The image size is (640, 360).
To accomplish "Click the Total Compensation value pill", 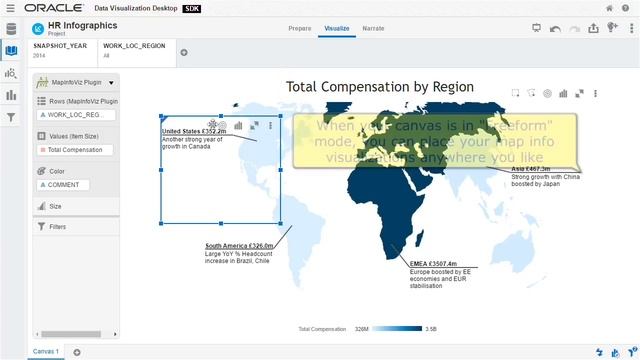I will [75, 150].
